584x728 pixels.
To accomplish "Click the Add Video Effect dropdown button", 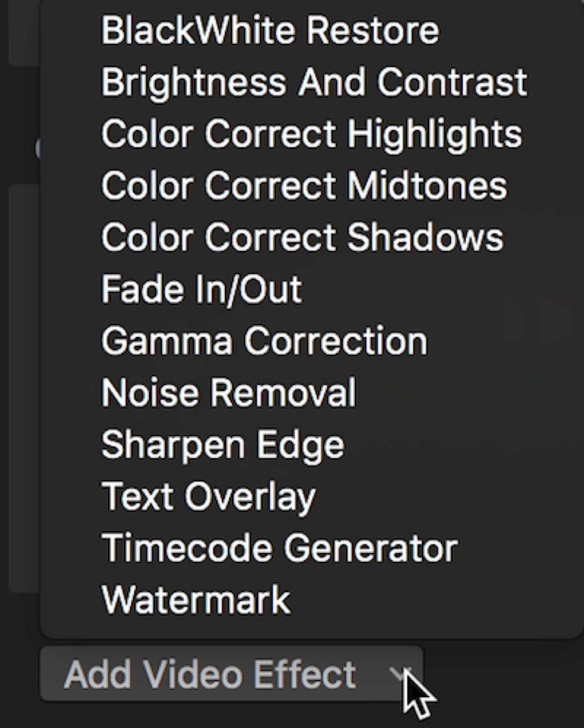I will pos(231,674).
